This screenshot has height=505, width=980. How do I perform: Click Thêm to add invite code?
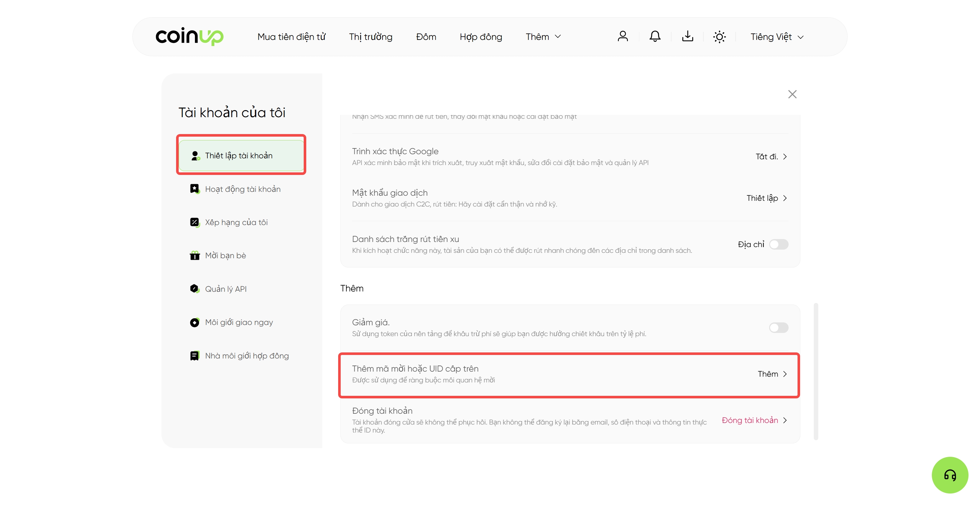[x=768, y=374]
